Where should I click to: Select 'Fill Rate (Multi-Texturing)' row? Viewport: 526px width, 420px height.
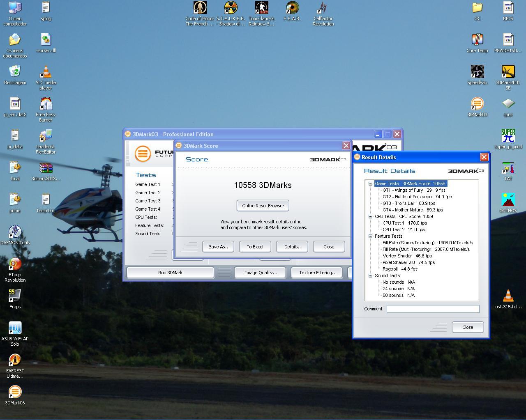426,249
